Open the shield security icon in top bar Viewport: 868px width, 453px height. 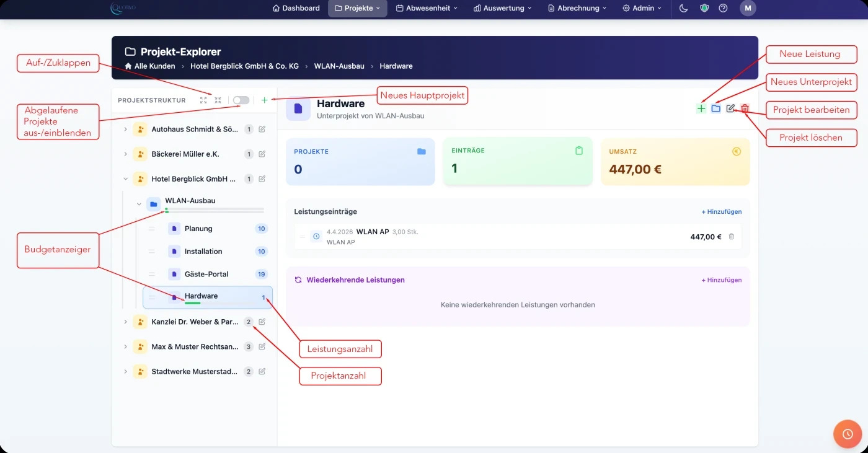pos(704,8)
